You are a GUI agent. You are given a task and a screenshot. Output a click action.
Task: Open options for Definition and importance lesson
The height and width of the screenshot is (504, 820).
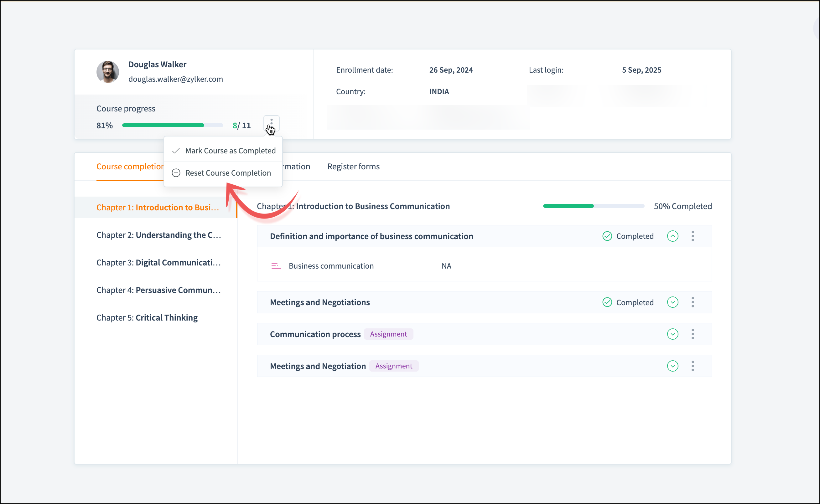pos(693,236)
